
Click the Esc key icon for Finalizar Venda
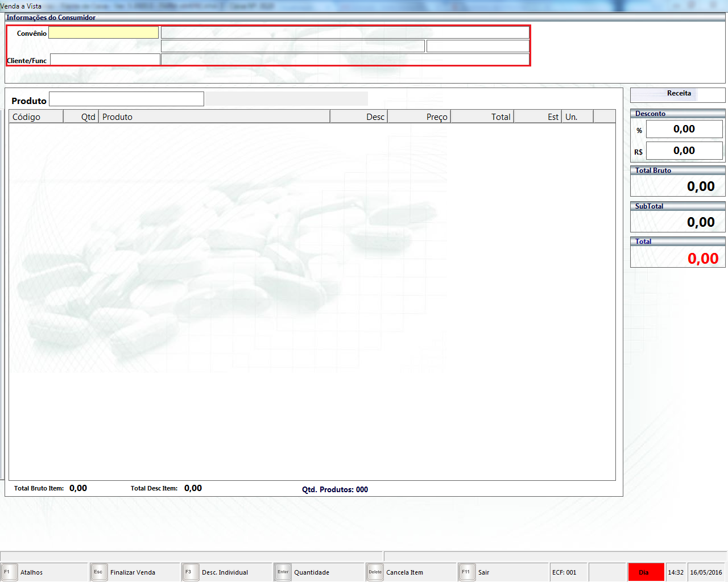pos(98,572)
